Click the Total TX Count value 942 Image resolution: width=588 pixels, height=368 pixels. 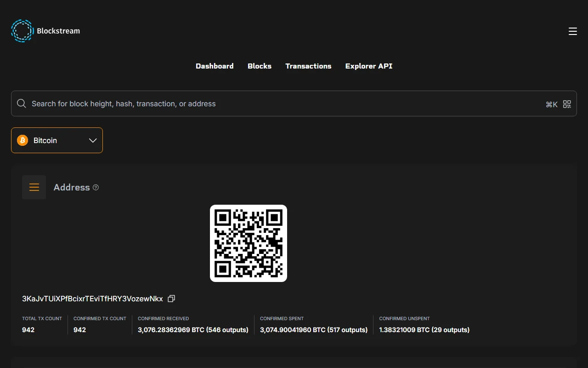[x=28, y=330]
